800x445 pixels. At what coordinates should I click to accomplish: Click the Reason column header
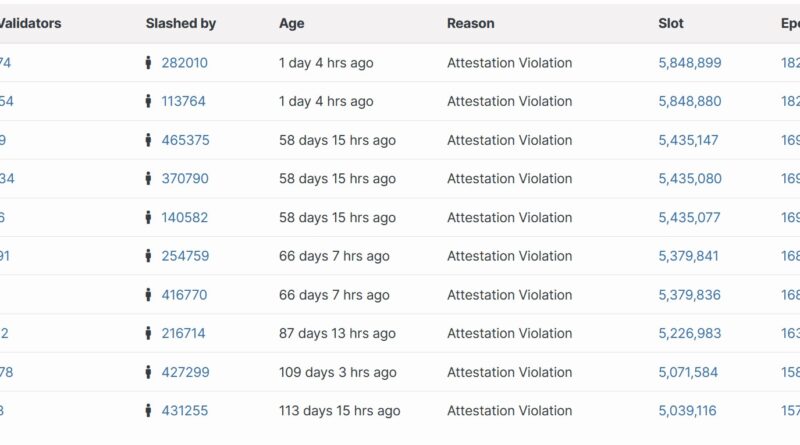(x=470, y=23)
